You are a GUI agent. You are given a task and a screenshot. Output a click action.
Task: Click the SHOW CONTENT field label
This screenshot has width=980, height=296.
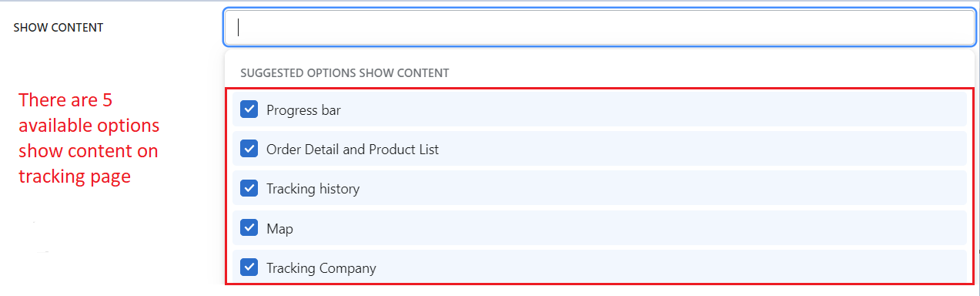click(59, 28)
